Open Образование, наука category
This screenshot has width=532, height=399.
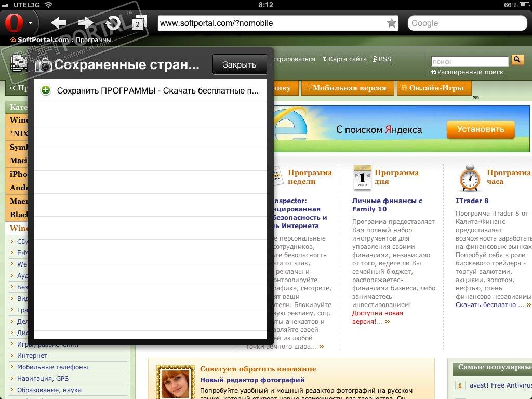49,390
